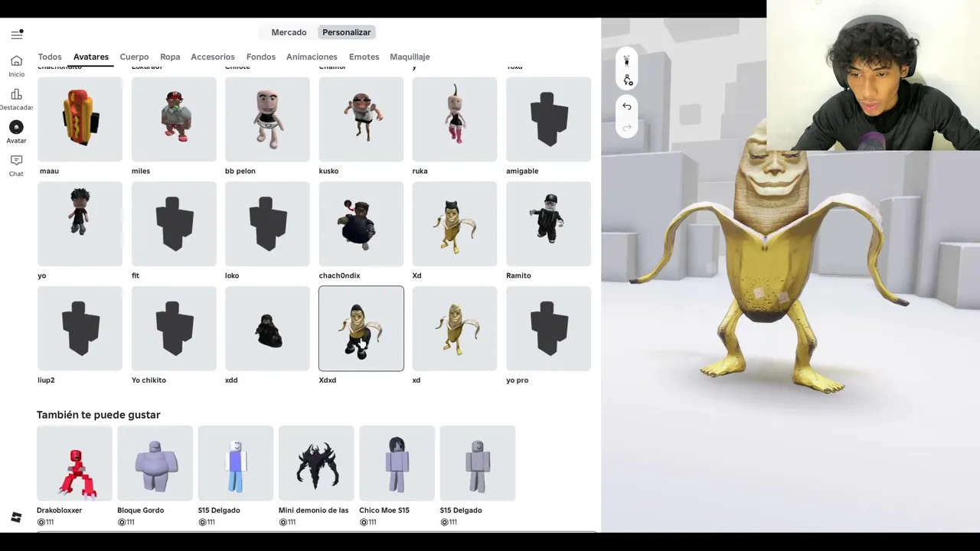The height and width of the screenshot is (551, 980).
Task: Select the xdd black avatar thumbnail
Action: click(x=267, y=329)
